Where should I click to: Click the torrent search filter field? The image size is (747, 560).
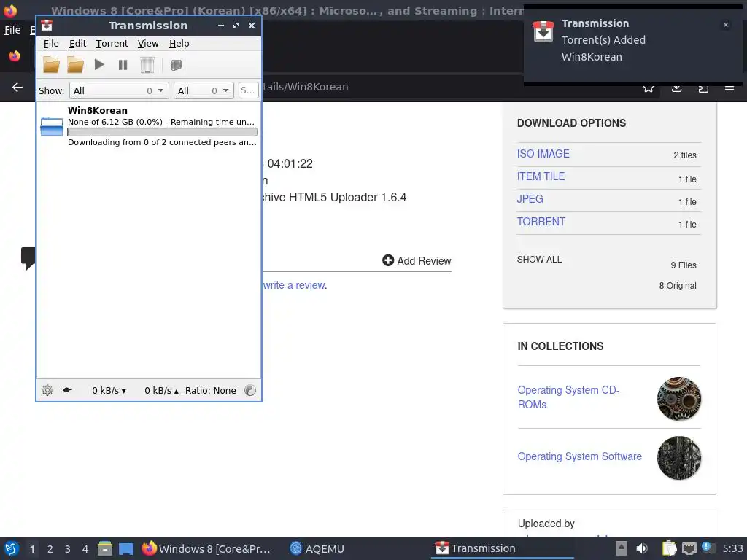[x=248, y=90]
